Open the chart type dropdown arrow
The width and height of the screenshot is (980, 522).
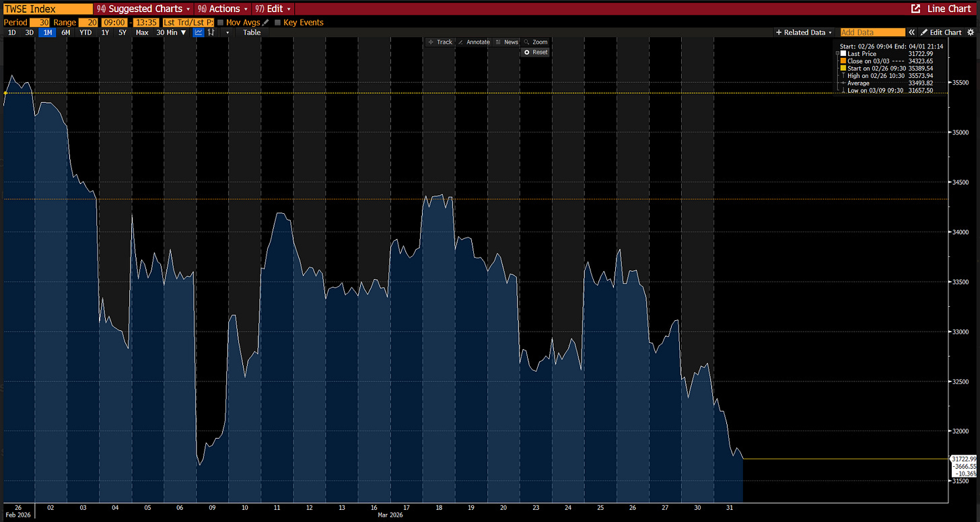pyautogui.click(x=228, y=32)
